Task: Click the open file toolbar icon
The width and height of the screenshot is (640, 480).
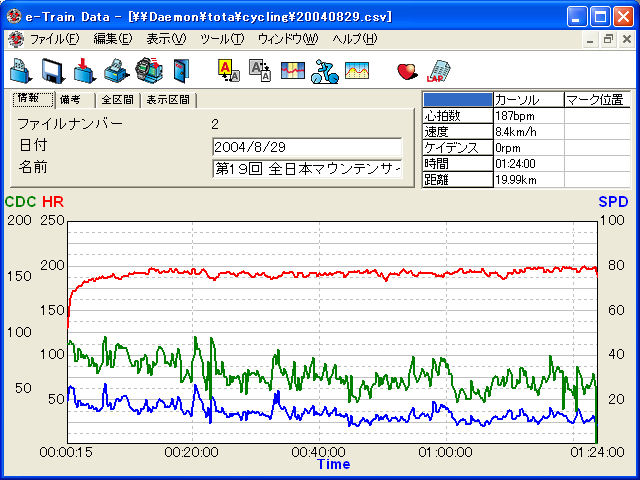Action: click(x=20, y=70)
